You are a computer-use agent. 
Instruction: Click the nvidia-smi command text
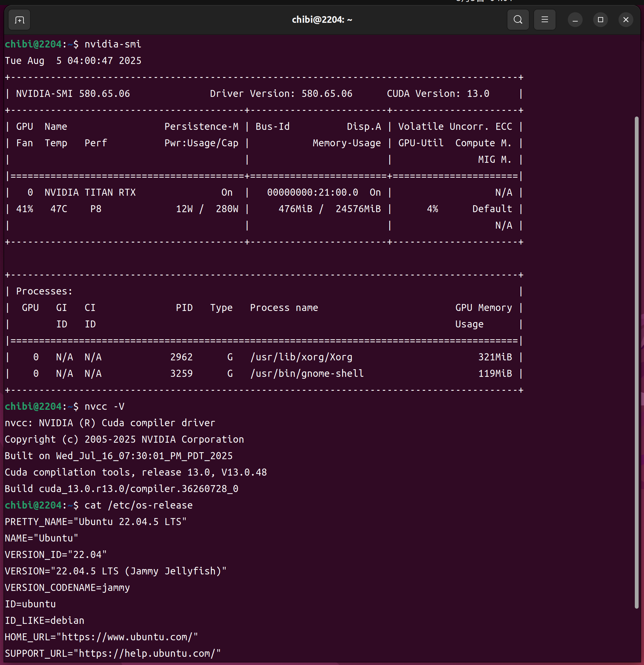pyautogui.click(x=113, y=44)
